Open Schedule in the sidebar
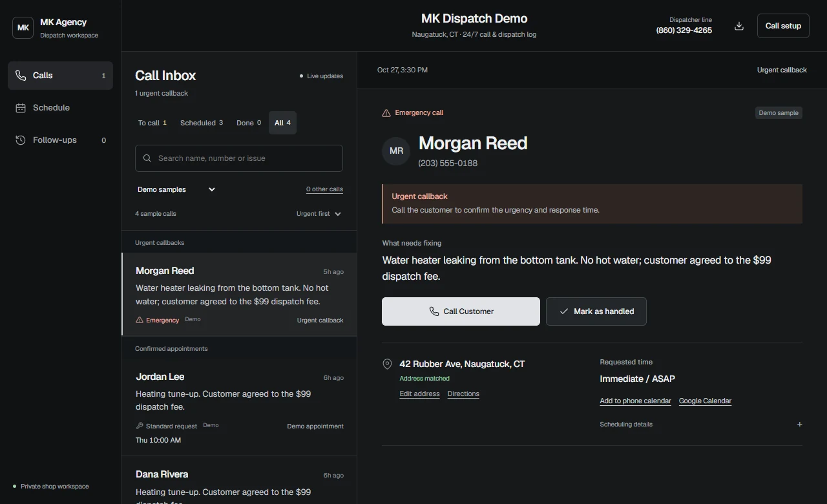Viewport: 827px width, 504px height. [x=60, y=108]
